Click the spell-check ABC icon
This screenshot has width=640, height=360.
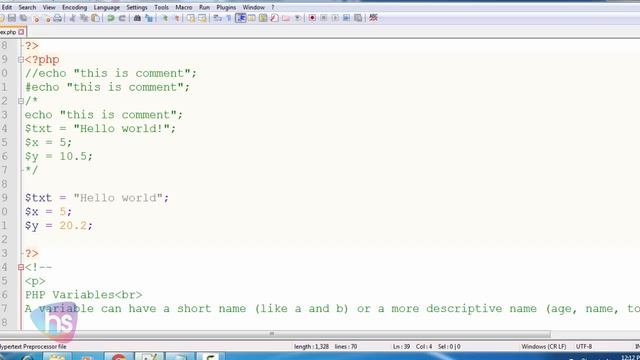click(x=373, y=18)
